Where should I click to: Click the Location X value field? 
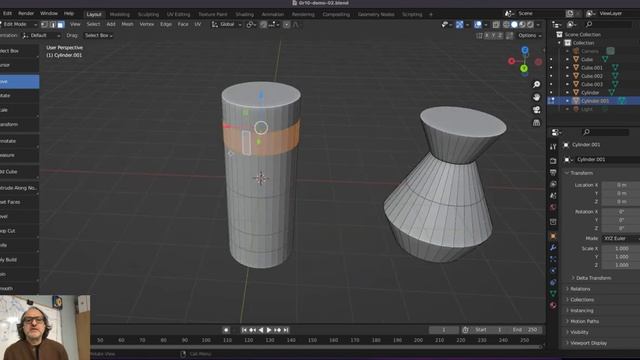point(621,185)
